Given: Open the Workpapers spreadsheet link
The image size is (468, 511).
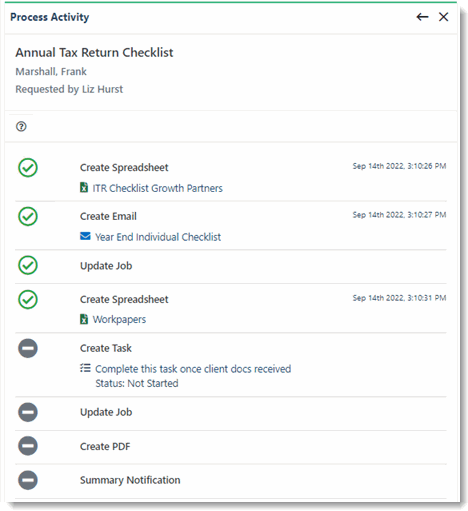Looking at the screenshot, I should coord(119,319).
